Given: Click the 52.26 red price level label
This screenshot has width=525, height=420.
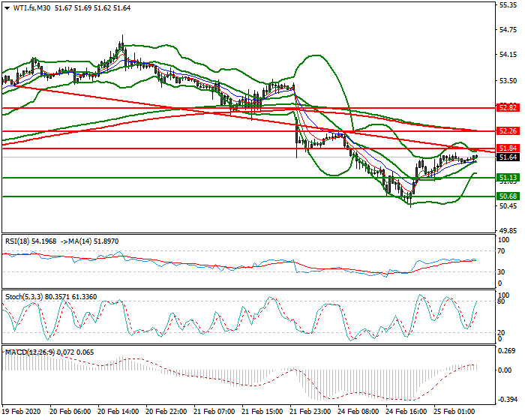Looking at the screenshot, I should [508, 131].
